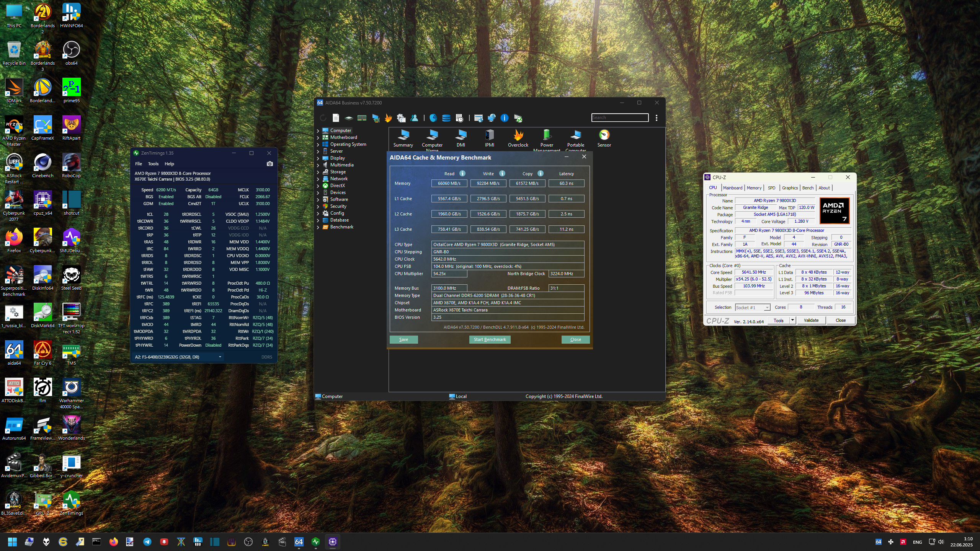Click the Report document icon in AIDA64 toolbar
The image size is (980, 551).
(x=336, y=118)
